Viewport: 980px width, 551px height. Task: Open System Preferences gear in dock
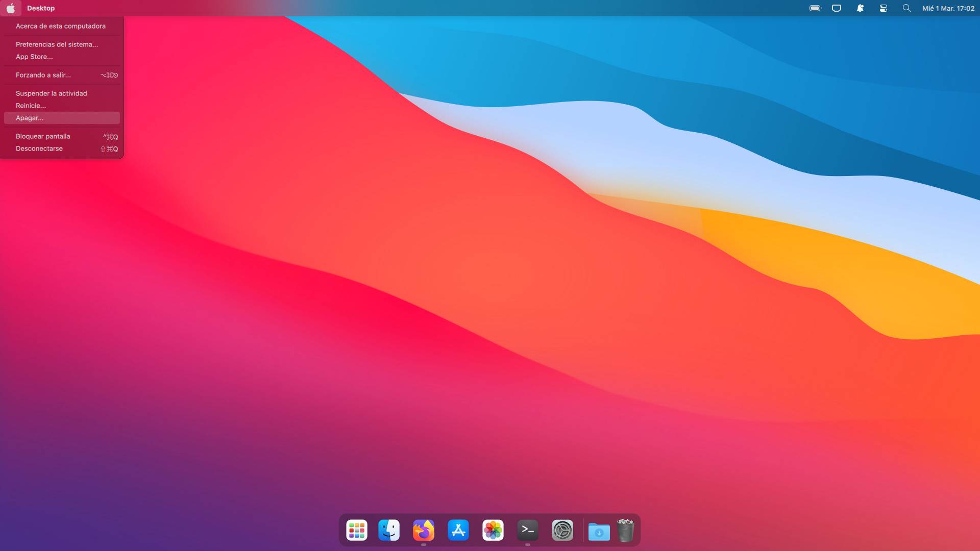[562, 530]
